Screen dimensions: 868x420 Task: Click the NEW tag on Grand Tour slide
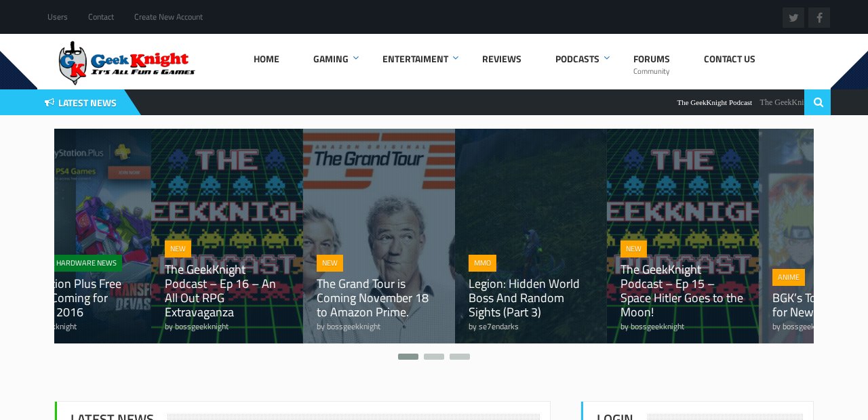[x=330, y=263]
